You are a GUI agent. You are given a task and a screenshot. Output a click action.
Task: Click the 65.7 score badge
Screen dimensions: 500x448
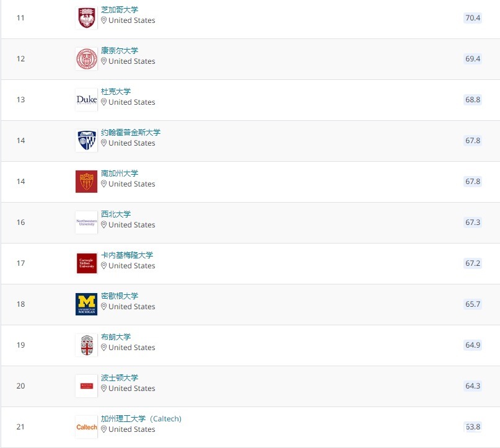tap(473, 304)
